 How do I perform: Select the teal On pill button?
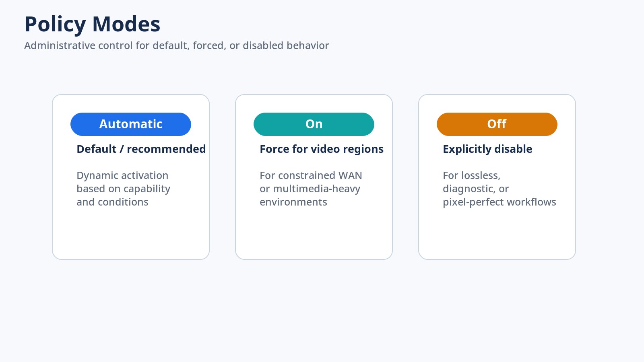[314, 124]
